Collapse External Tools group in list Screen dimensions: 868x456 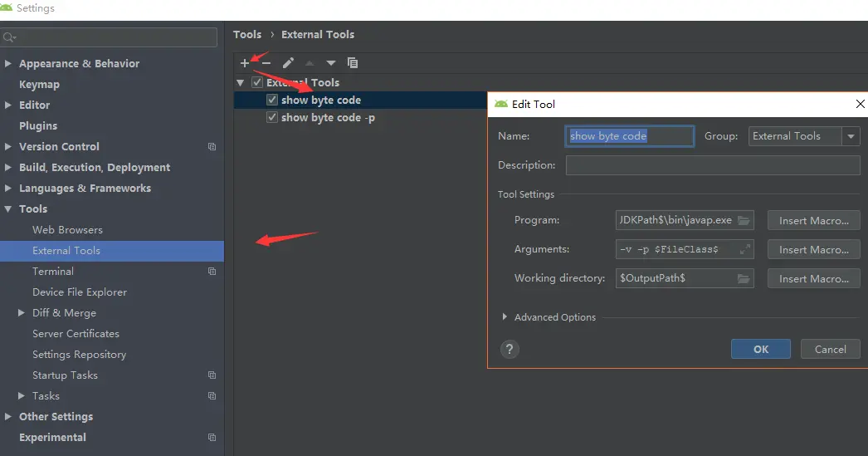coord(241,82)
